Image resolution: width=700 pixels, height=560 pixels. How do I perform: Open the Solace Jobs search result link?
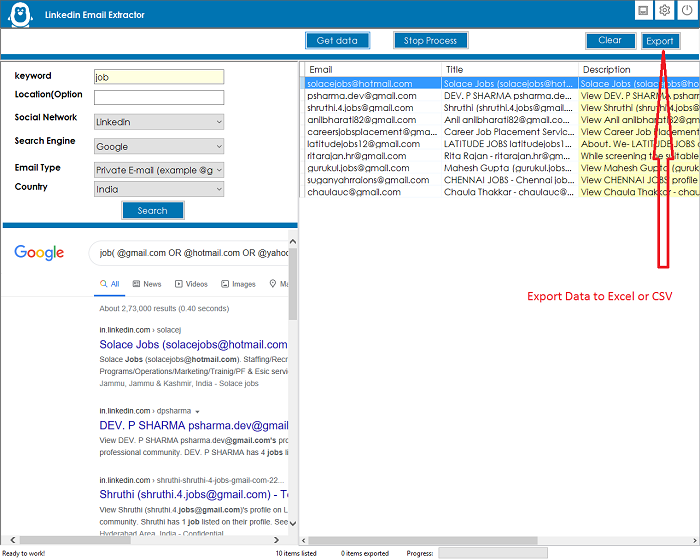point(193,345)
